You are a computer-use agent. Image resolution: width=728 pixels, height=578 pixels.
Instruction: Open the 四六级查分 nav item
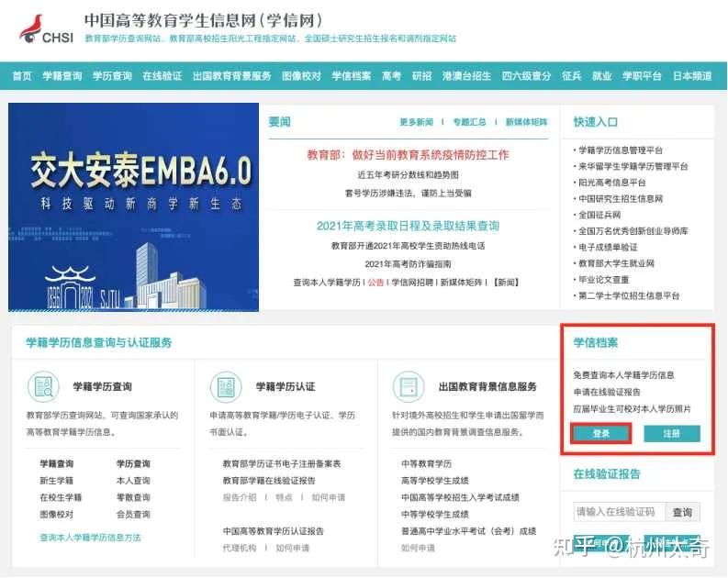[x=527, y=75]
